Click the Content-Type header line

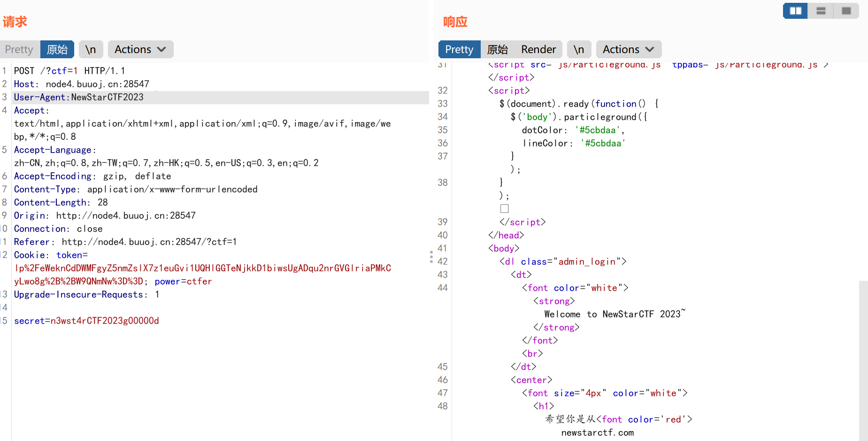136,189
